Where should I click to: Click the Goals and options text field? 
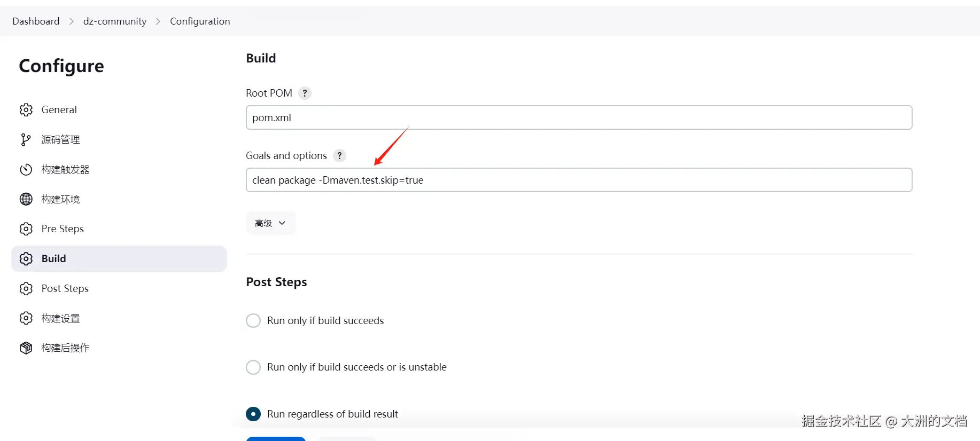coord(579,180)
